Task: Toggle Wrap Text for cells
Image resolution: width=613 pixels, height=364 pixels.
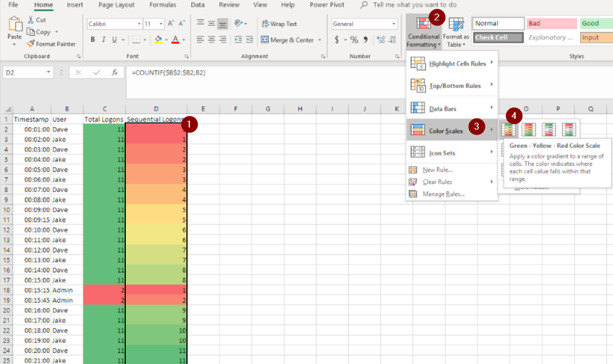Action: tap(279, 24)
